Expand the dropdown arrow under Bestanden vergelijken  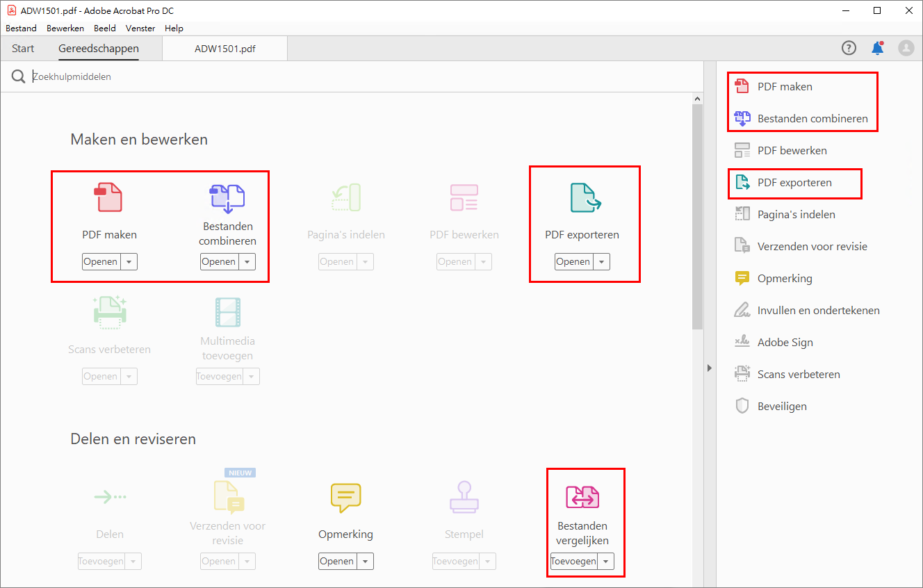coord(606,562)
